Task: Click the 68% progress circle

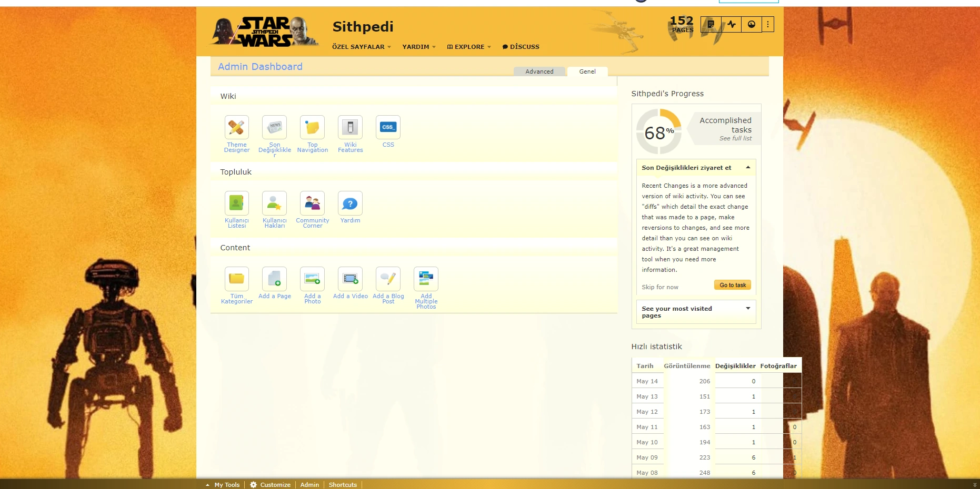Action: click(659, 131)
